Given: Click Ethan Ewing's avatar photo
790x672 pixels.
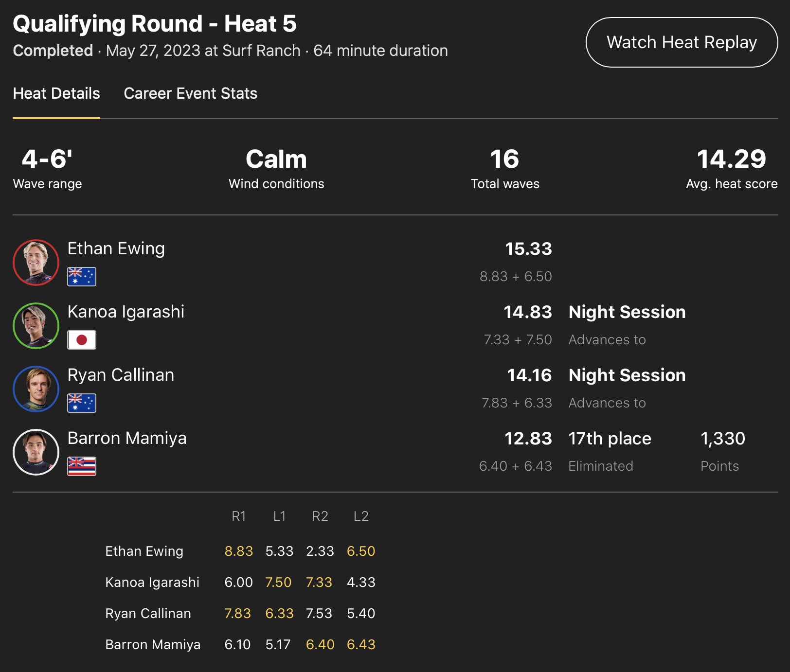Looking at the screenshot, I should coord(36,263).
